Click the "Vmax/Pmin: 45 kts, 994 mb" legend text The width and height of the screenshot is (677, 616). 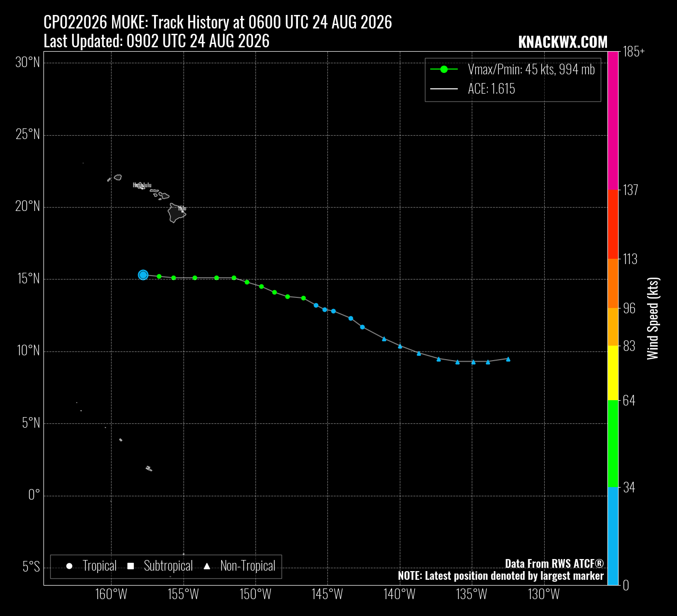[x=531, y=70]
